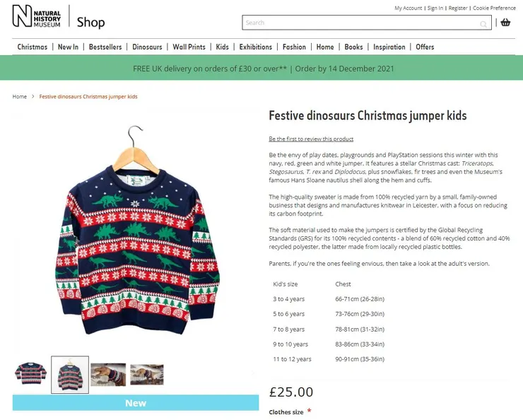The height and width of the screenshot is (420, 523).
Task: Select the first jumper flat thumbnail
Action: click(31, 374)
